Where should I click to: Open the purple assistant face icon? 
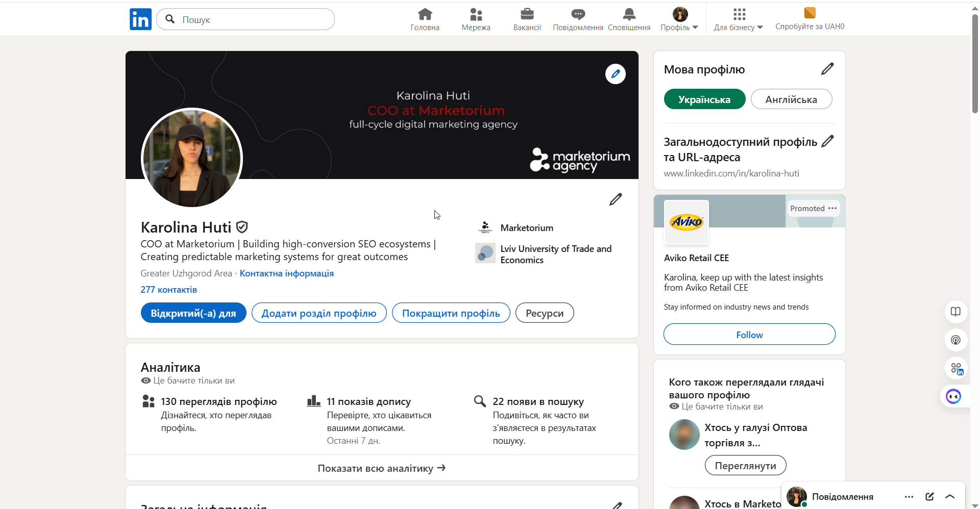953,396
